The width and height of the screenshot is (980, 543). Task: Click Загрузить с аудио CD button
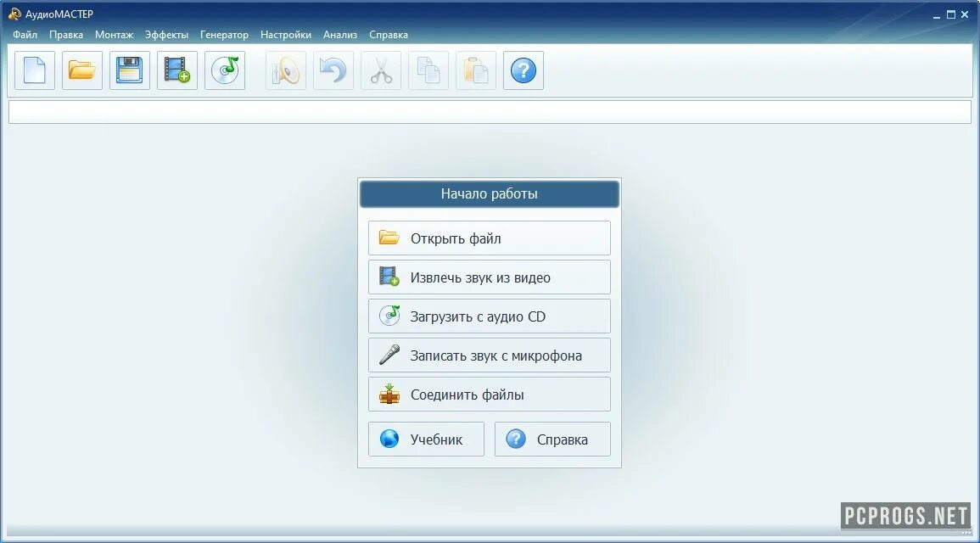490,316
